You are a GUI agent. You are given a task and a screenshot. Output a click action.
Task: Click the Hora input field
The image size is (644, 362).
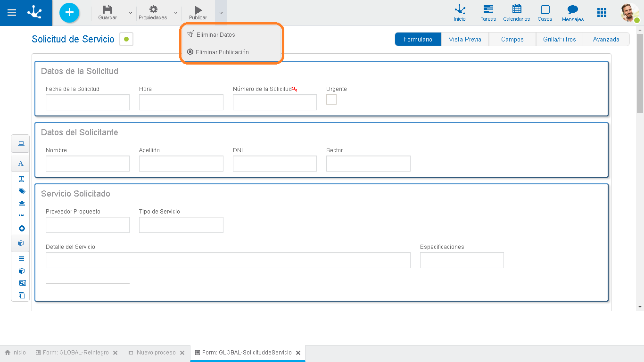[181, 102]
